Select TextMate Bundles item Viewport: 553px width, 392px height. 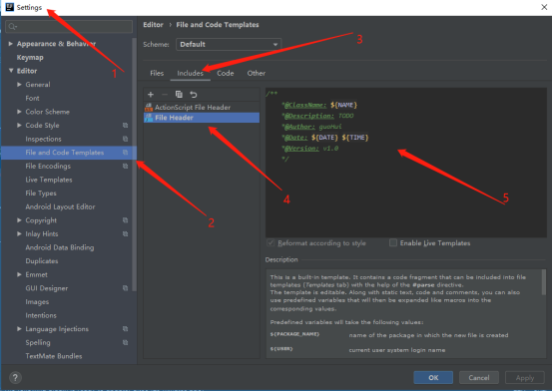(54, 356)
